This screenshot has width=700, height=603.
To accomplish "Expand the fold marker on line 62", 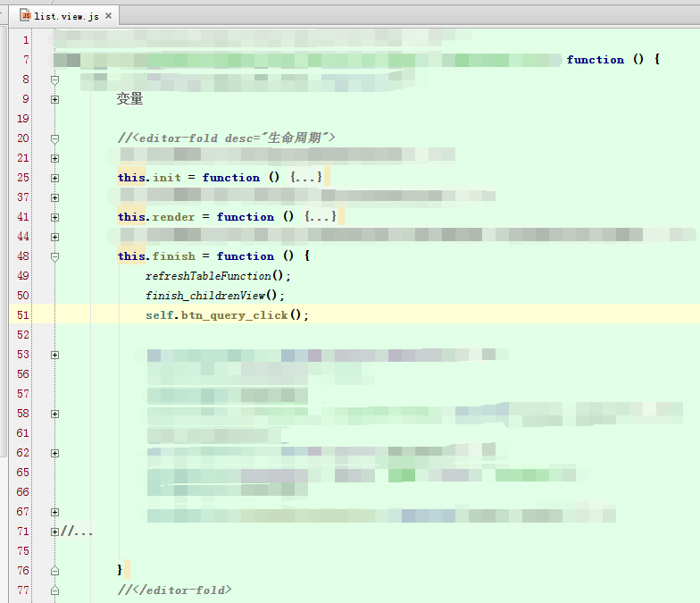I will [54, 453].
